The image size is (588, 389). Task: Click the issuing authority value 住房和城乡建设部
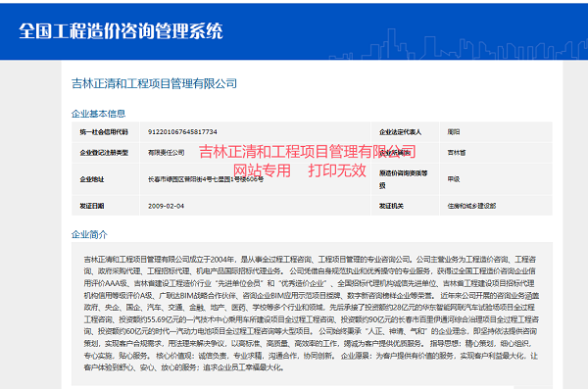click(471, 206)
